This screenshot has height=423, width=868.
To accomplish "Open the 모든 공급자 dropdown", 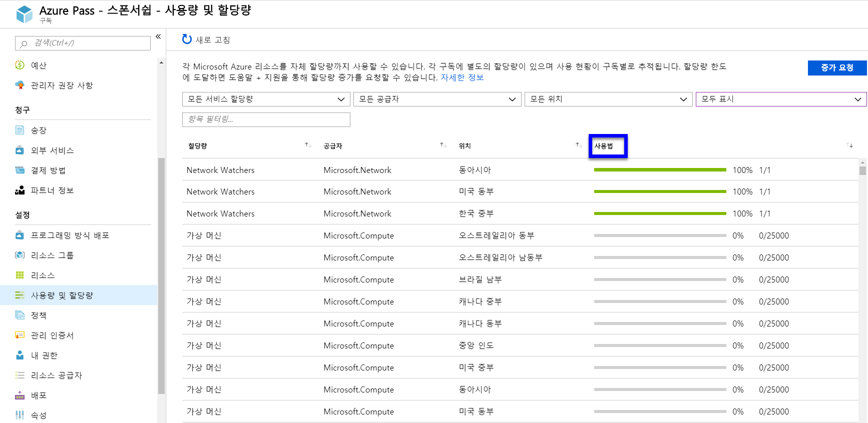I will (437, 99).
